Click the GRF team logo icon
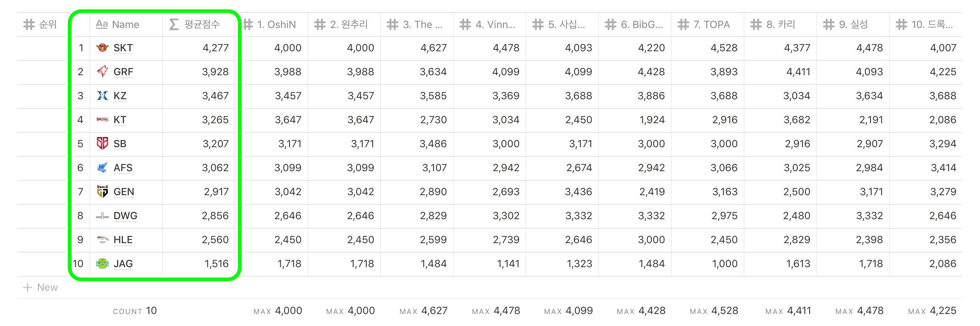 102,72
